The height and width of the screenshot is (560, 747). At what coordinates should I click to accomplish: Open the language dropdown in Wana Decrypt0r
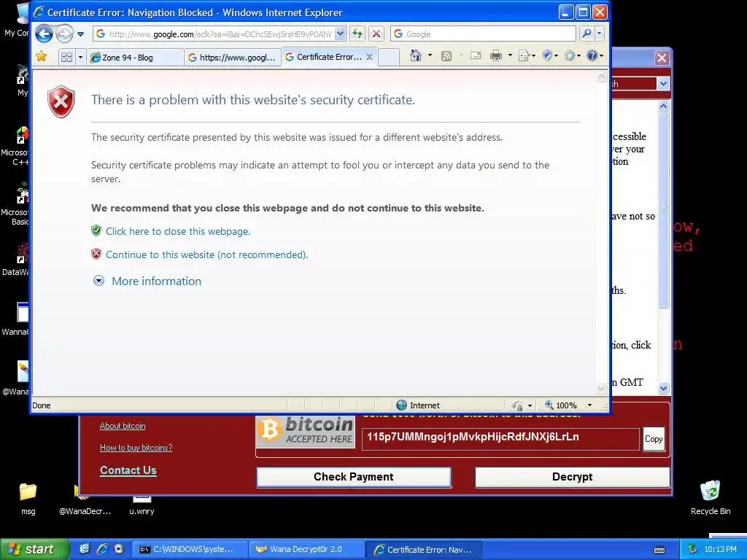point(663,84)
